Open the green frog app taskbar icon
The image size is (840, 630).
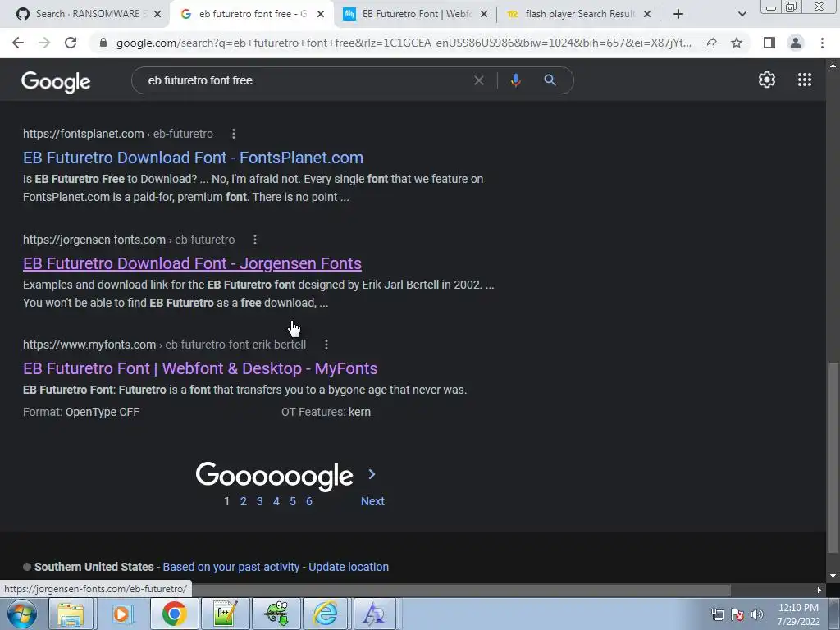(x=276, y=614)
